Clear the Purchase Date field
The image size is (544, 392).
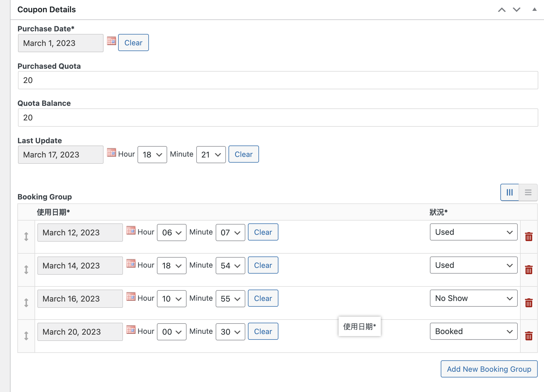point(134,43)
